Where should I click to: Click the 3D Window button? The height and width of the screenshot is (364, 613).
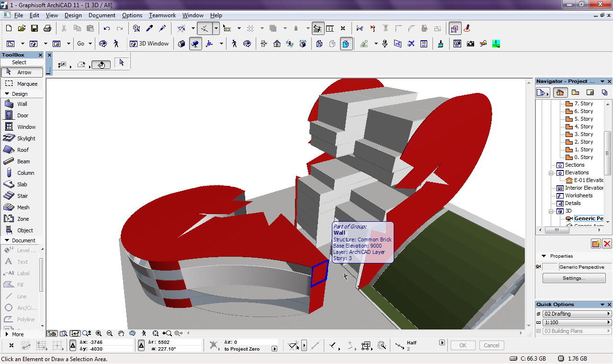coord(149,44)
